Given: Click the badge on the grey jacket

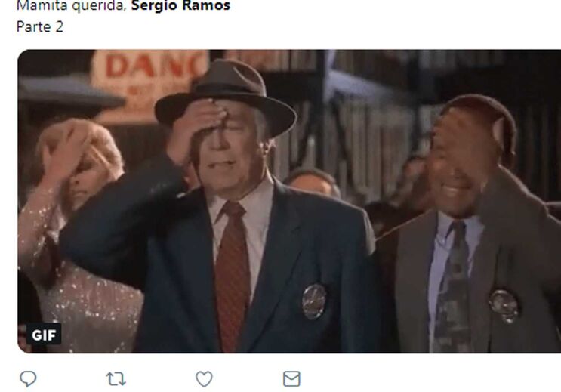Looking at the screenshot, I should (504, 306).
